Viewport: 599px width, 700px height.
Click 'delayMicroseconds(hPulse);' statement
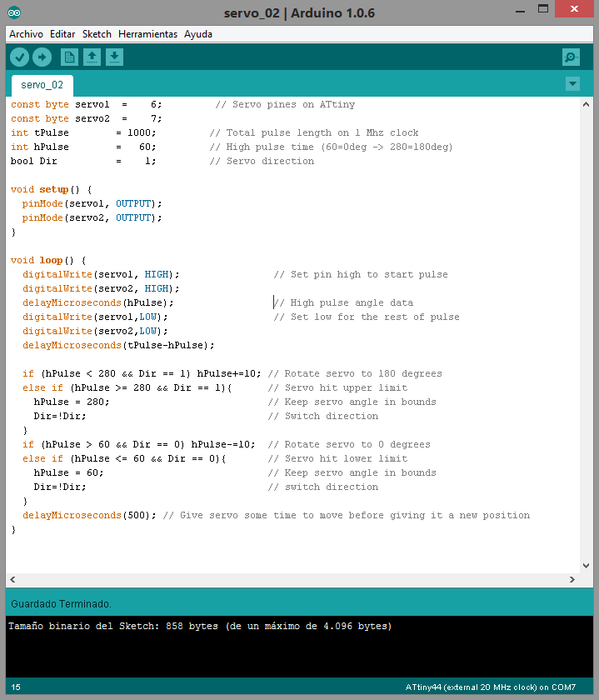(98, 302)
